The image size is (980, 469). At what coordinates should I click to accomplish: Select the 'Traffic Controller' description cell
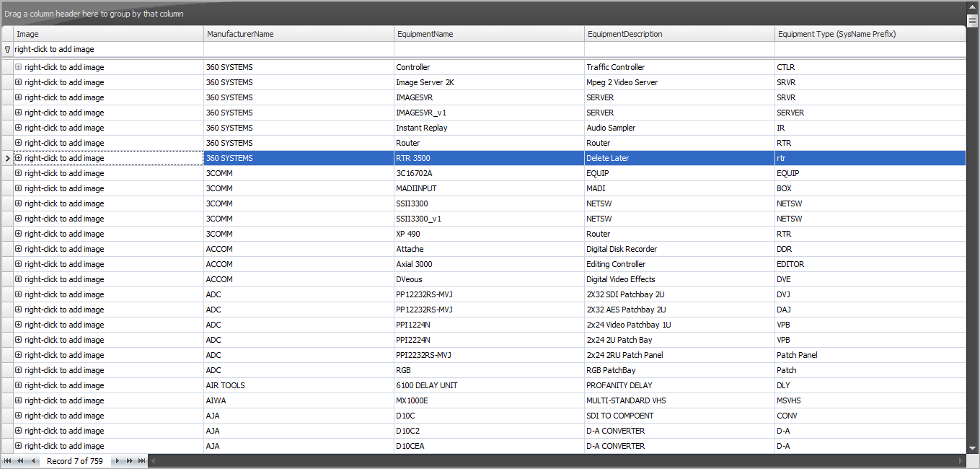(x=679, y=67)
